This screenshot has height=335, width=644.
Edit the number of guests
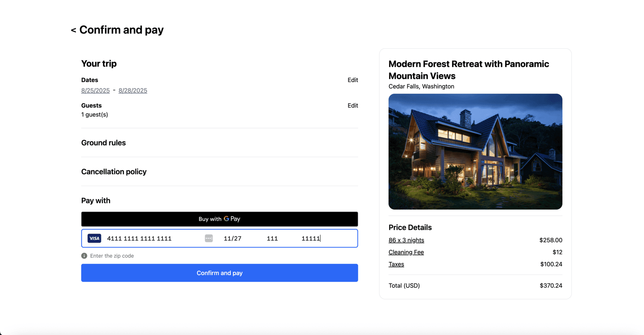coord(353,105)
